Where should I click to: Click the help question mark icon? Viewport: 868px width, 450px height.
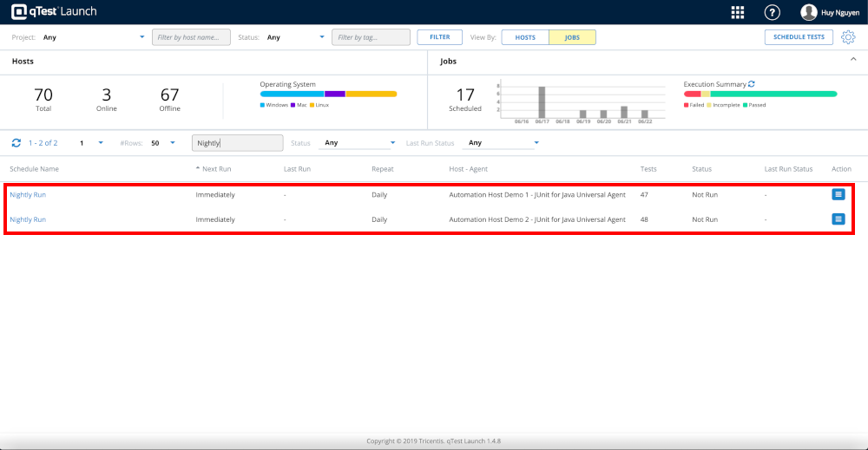point(772,12)
